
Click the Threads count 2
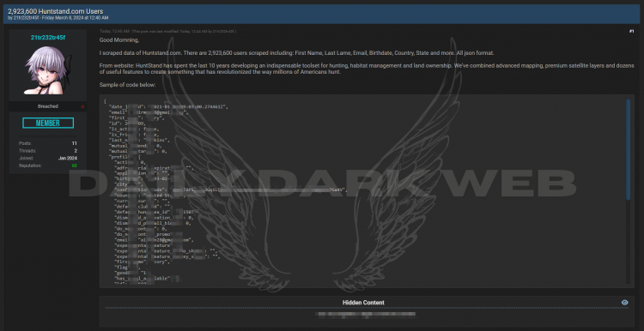click(76, 151)
